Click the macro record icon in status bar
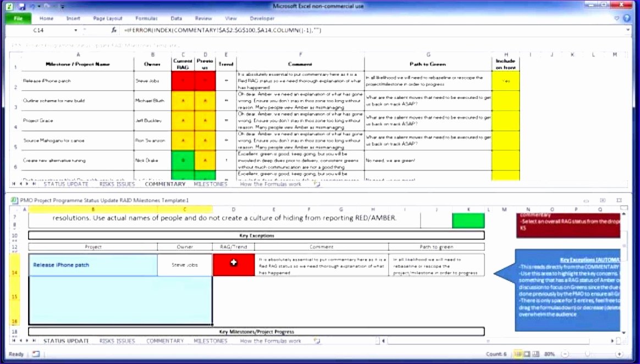Screen dimensions: 640x364 coord(36,354)
